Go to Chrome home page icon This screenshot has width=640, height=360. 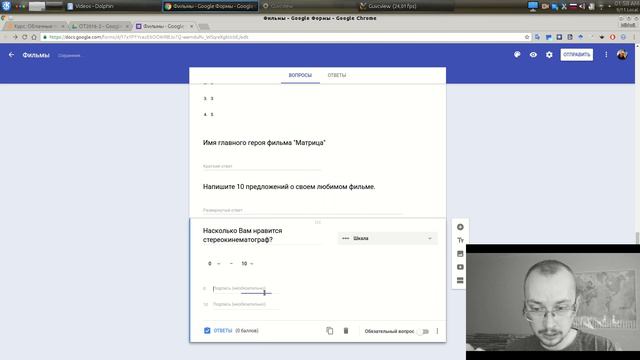point(34,37)
